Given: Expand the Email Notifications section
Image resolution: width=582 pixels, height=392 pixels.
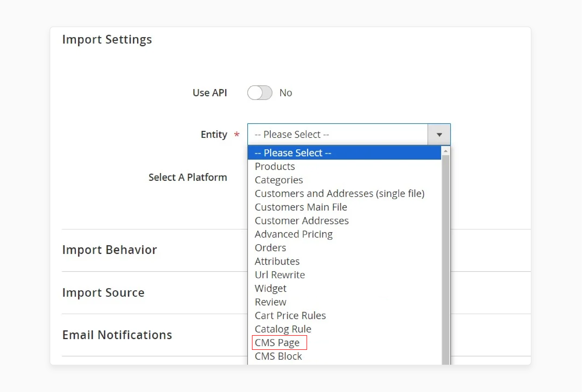Looking at the screenshot, I should coord(117,335).
